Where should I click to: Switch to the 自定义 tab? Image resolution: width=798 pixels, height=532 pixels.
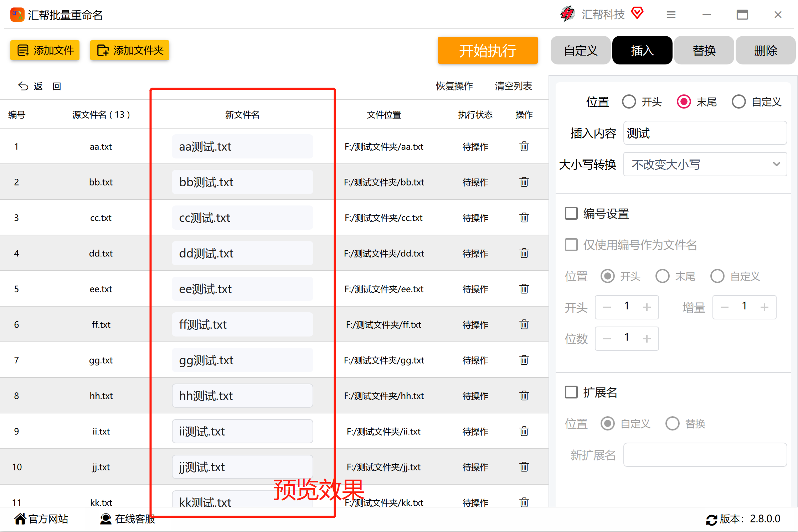pyautogui.click(x=581, y=50)
